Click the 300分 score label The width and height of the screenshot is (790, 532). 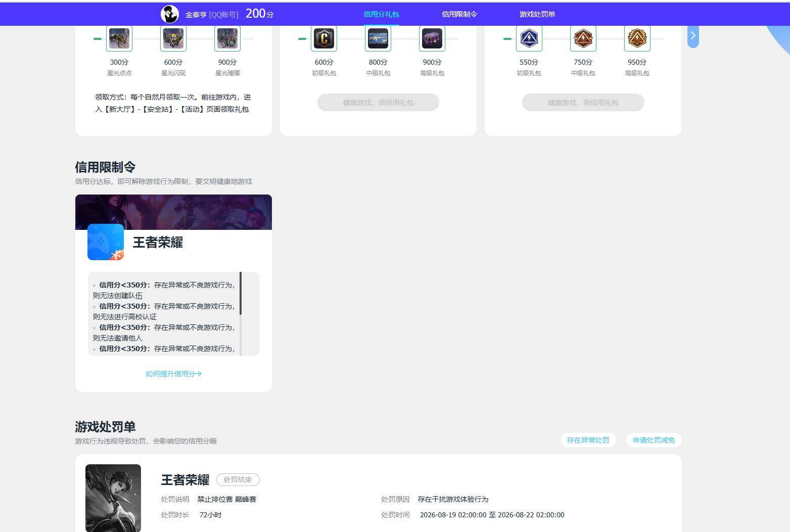click(x=119, y=62)
